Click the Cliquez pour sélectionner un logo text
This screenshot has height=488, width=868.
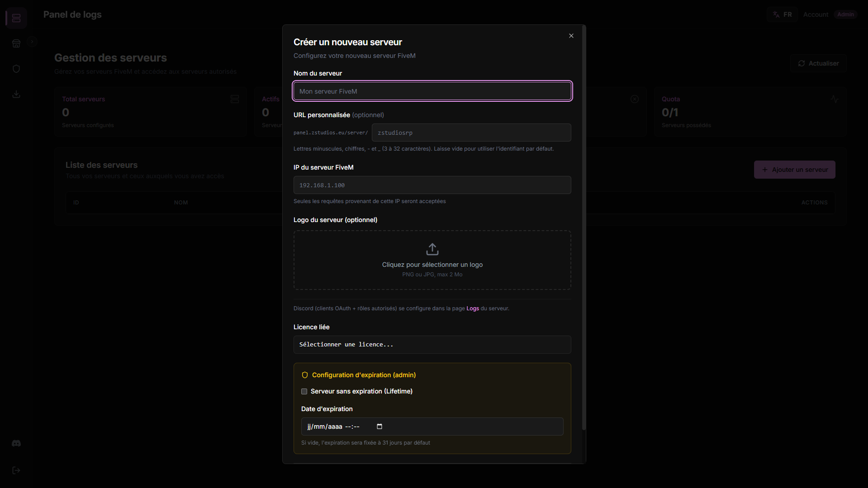tap(432, 265)
